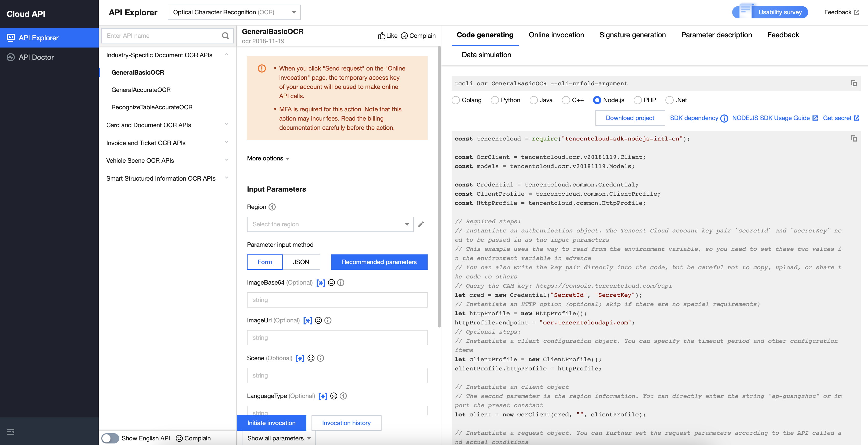Click the ImageUrl string input field
The width and height of the screenshot is (868, 445).
coord(337,338)
